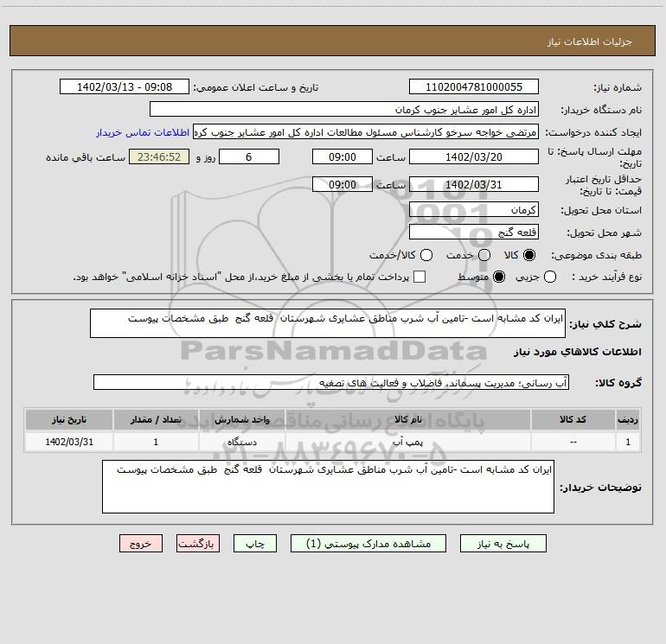Click the تعداد / مقدار column header

tap(156, 420)
